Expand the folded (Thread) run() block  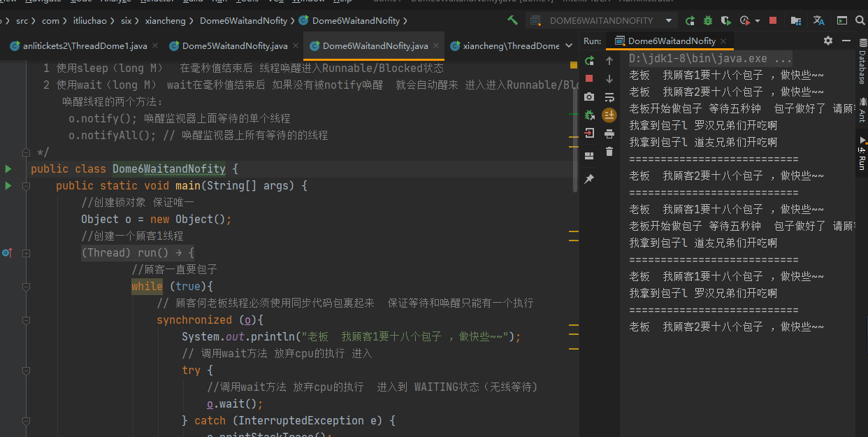point(26,253)
